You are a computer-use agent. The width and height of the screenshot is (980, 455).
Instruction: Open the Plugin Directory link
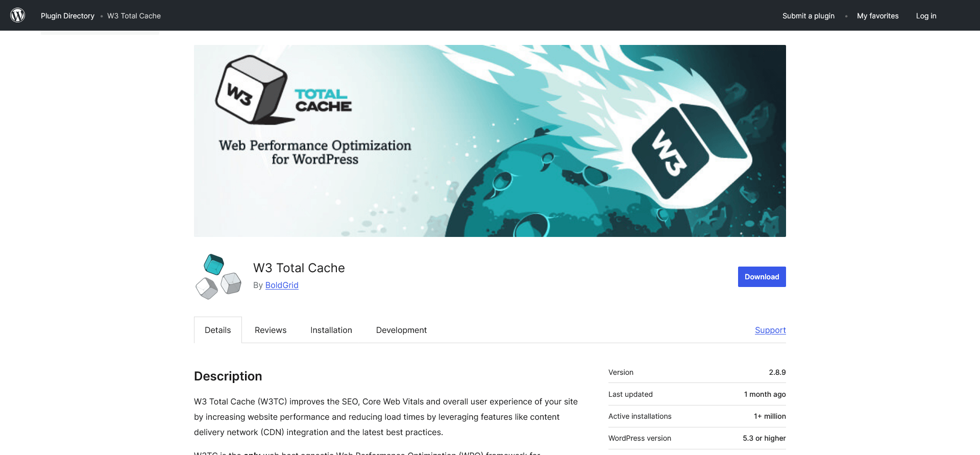(x=67, y=16)
